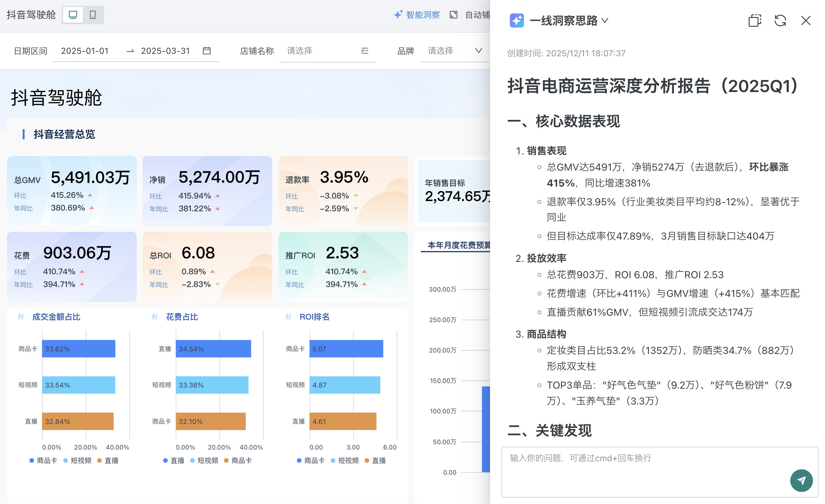Copy the insight report
Image resolution: width=825 pixels, height=504 pixels.
tap(755, 21)
